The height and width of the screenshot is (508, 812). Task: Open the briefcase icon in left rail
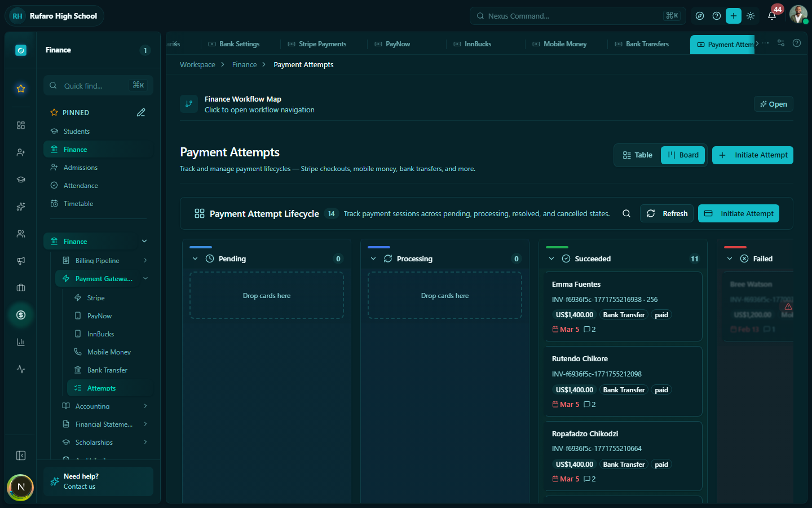click(21, 288)
